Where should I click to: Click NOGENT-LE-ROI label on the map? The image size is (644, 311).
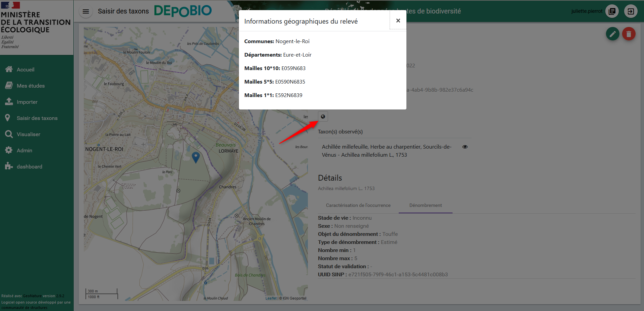[x=104, y=149]
